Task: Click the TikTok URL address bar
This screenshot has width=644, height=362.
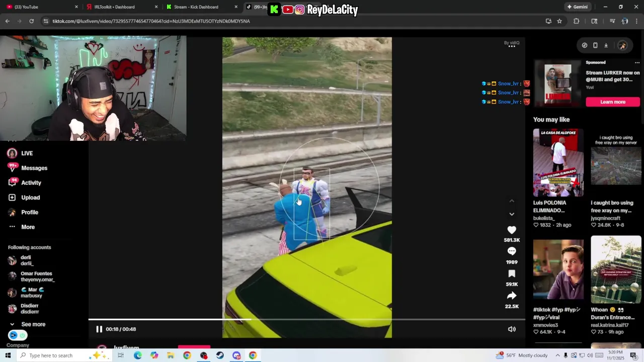Action: click(292, 21)
